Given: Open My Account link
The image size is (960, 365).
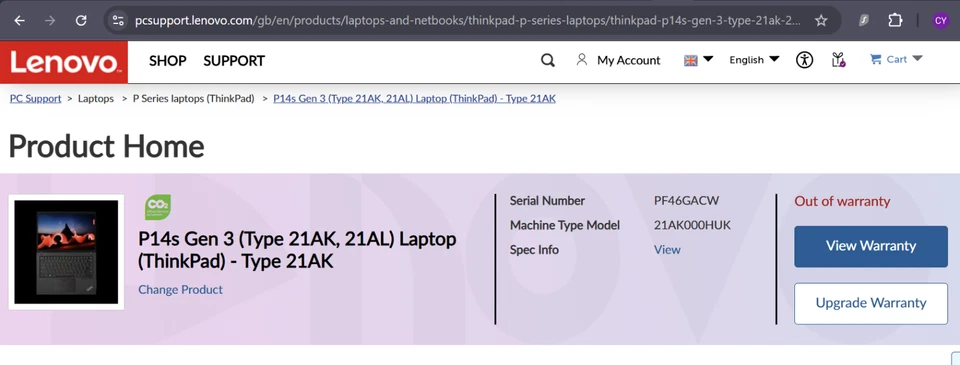Looking at the screenshot, I should pos(629,60).
